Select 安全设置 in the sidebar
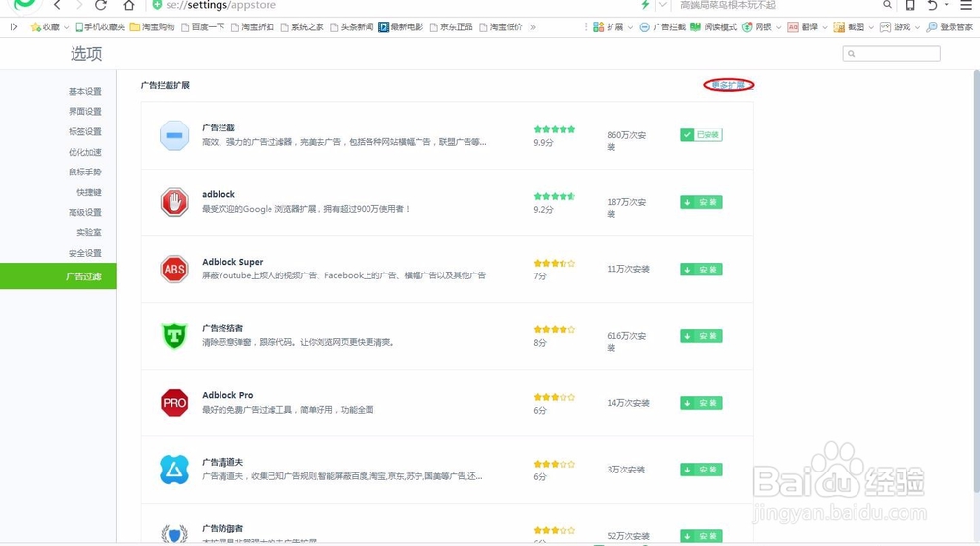This screenshot has height=546, width=980. pyautogui.click(x=85, y=253)
